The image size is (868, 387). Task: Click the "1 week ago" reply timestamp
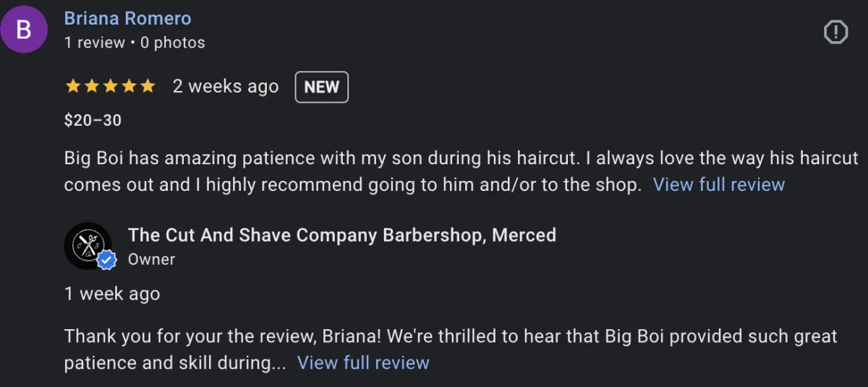112,294
